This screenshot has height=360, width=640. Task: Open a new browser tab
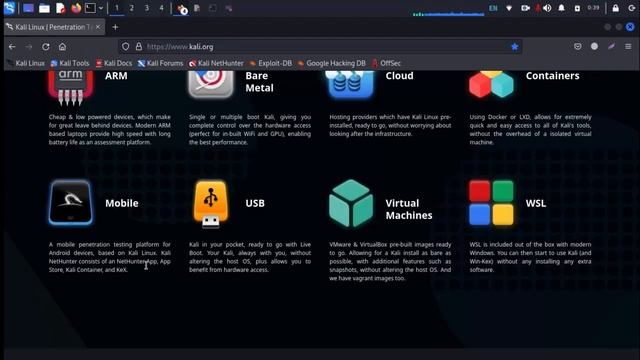click(115, 27)
